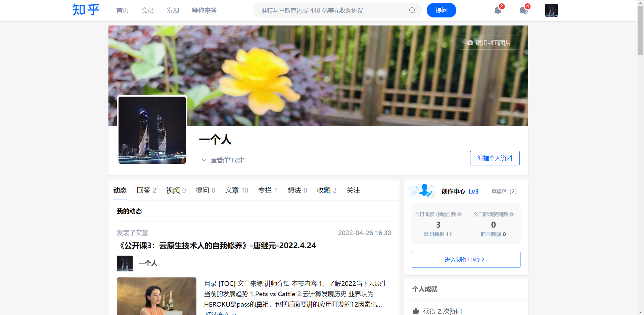
Task: Select the 动态 tab
Action: tap(120, 190)
